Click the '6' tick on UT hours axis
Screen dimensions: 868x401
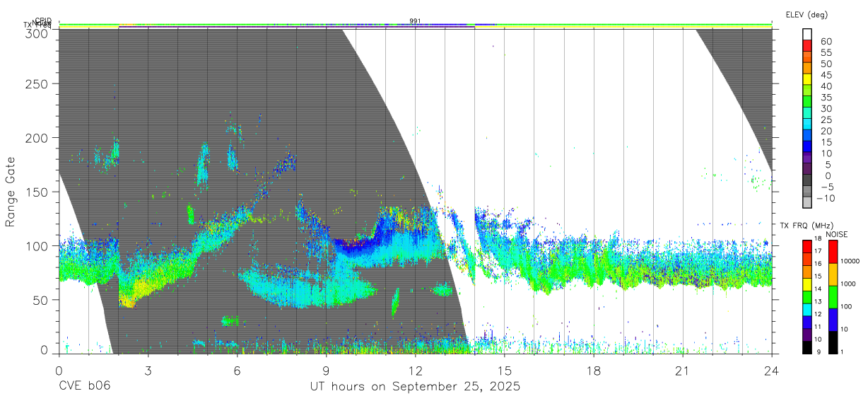tap(237, 371)
